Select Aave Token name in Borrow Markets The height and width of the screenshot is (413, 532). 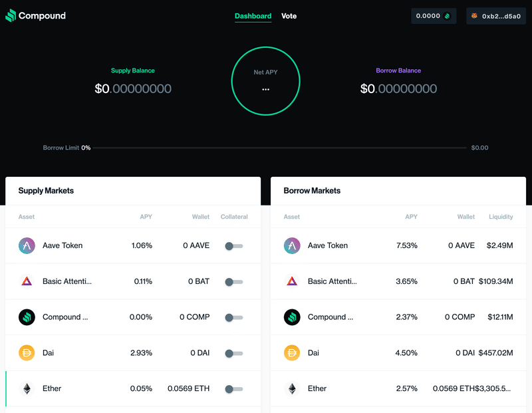(328, 245)
